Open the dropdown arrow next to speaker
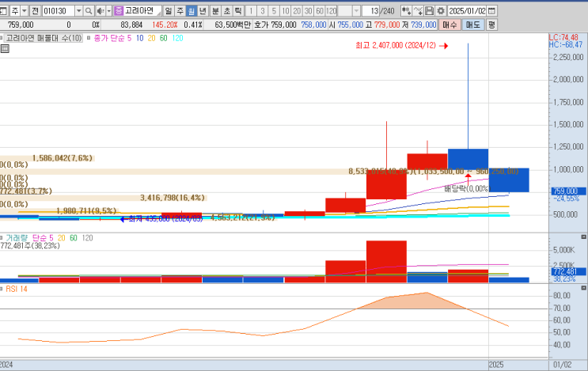588x371 pixels. (109, 11)
